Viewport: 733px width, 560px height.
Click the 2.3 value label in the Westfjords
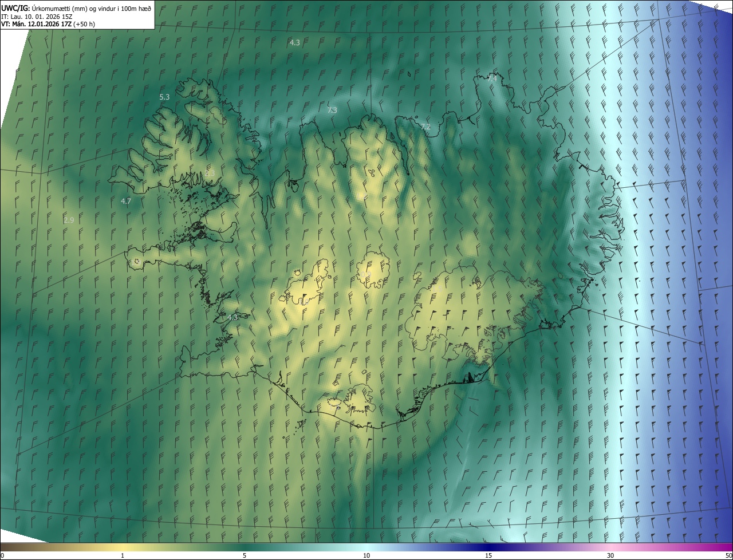tap(210, 173)
